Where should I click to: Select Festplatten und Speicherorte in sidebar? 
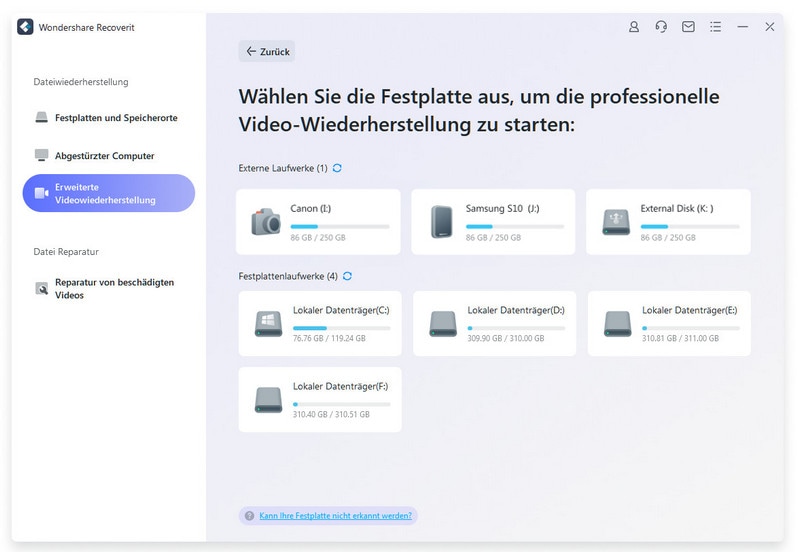107,118
